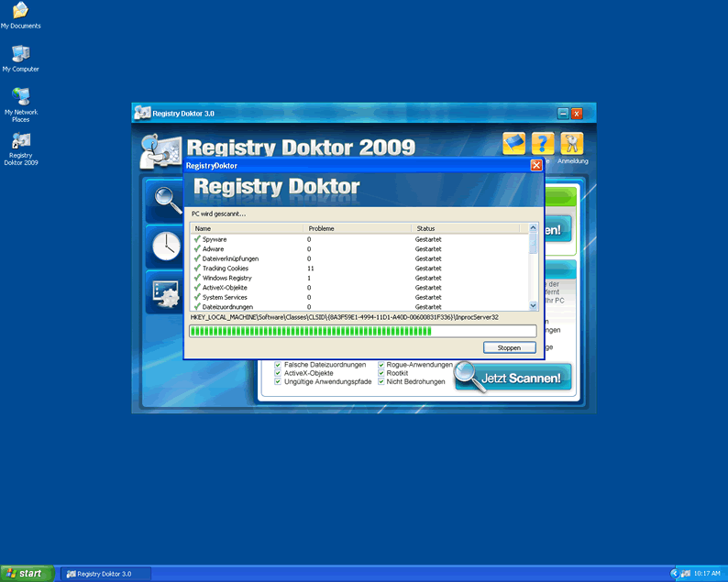The width and height of the screenshot is (728, 582).
Task: Toggle the Rogue-Anwendungen checkbox
Action: click(381, 365)
